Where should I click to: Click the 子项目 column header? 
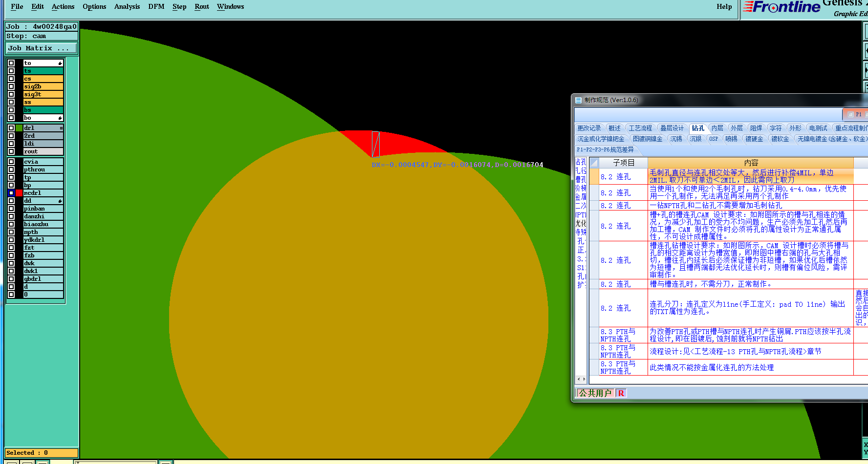point(624,163)
